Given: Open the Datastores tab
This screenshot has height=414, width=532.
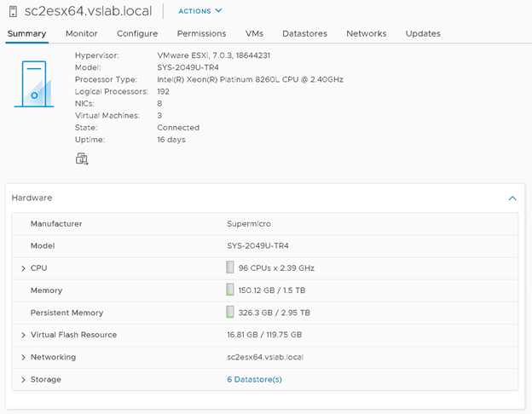Looking at the screenshot, I should 304,34.
